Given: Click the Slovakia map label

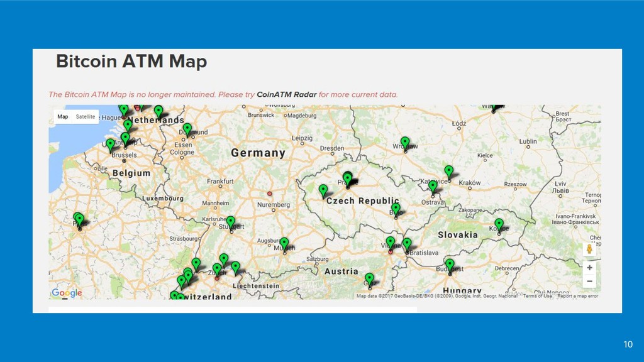Looking at the screenshot, I should [x=458, y=235].
